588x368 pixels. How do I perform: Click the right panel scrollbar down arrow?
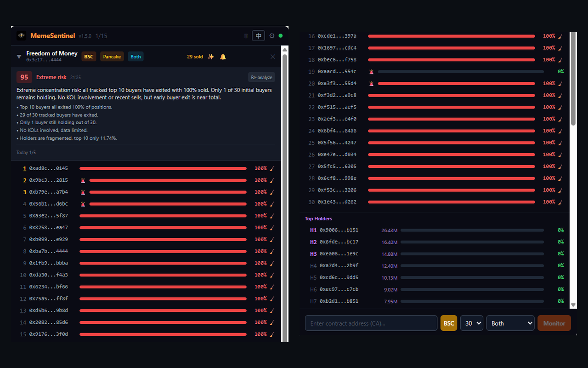click(x=573, y=305)
